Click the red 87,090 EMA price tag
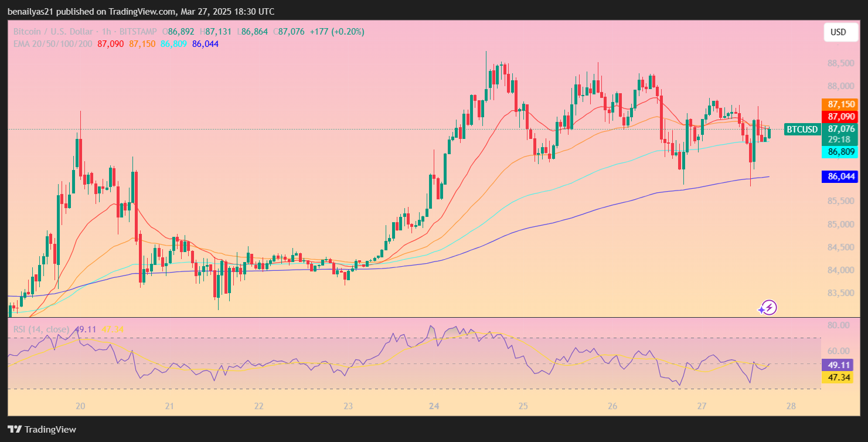The height and width of the screenshot is (442, 868). pyautogui.click(x=841, y=117)
